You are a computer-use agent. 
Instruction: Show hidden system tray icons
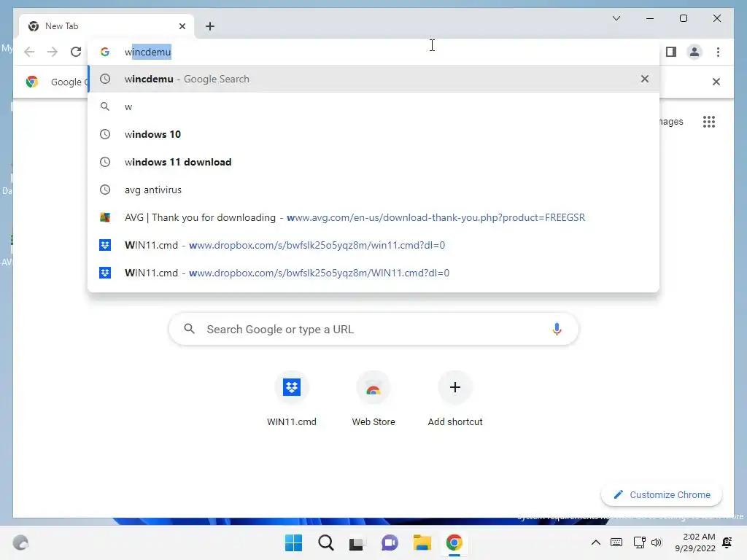tap(595, 542)
